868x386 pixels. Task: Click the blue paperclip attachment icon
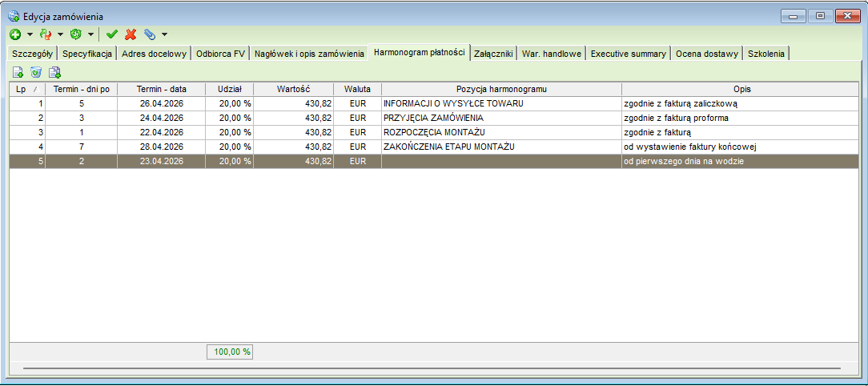pos(150,34)
